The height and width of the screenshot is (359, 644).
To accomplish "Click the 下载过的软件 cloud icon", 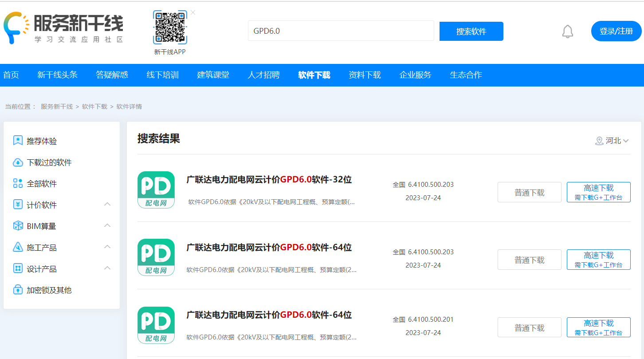I will coord(18,162).
